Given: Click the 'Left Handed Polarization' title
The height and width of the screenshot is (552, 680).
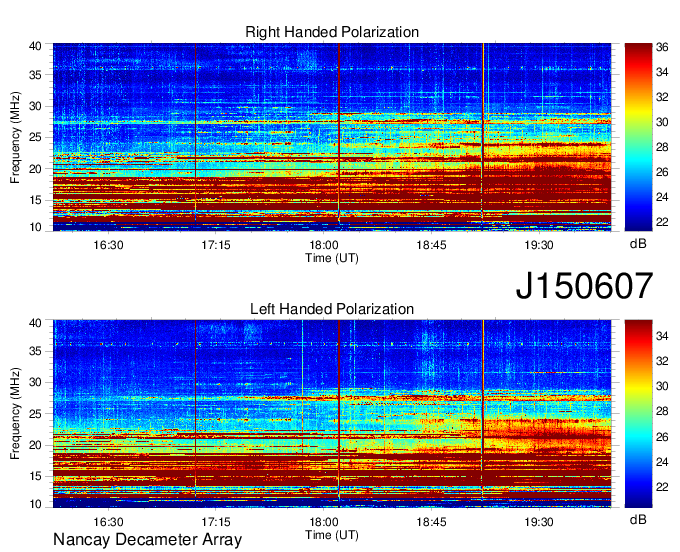Looking at the screenshot, I should (x=332, y=309).
